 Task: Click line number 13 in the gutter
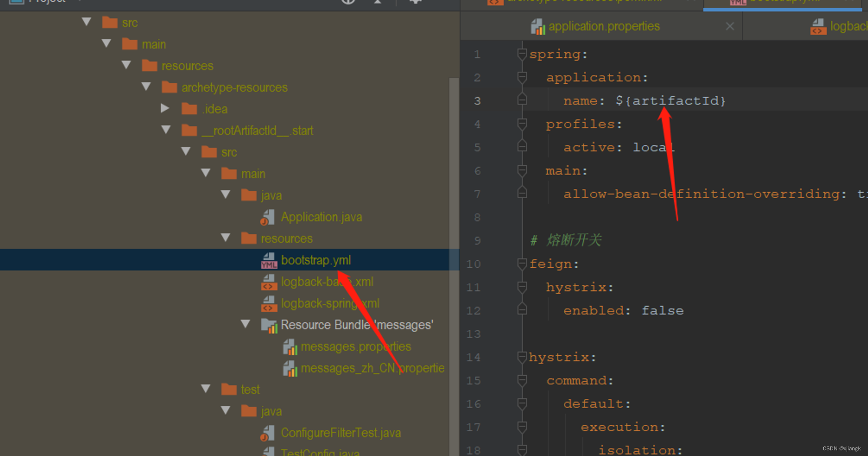click(x=473, y=334)
